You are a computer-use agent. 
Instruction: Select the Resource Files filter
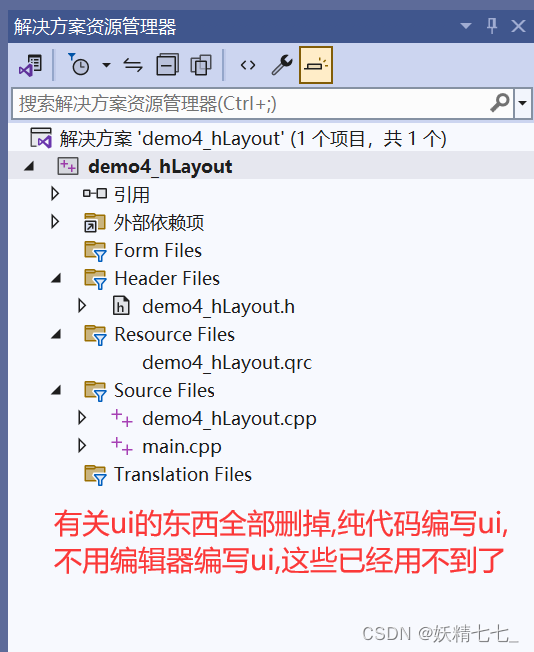[x=175, y=334]
